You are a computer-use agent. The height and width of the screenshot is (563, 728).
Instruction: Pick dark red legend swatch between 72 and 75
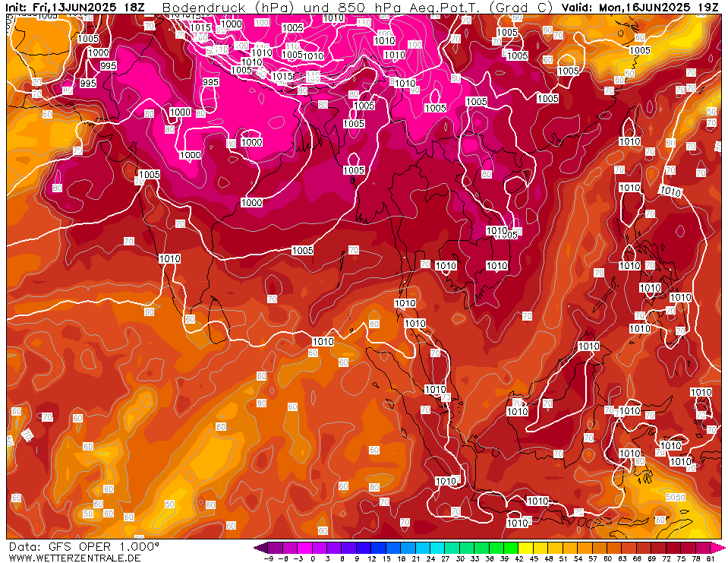(x=673, y=548)
